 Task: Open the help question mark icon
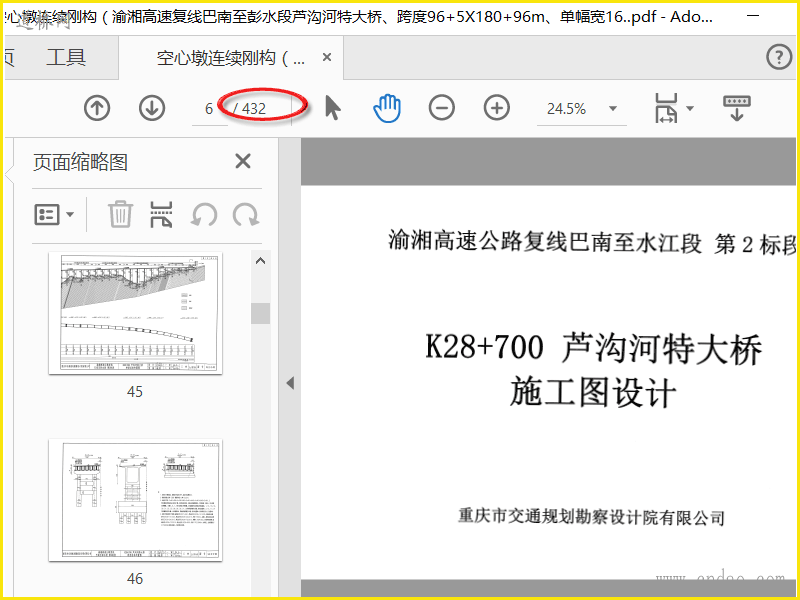[779, 56]
